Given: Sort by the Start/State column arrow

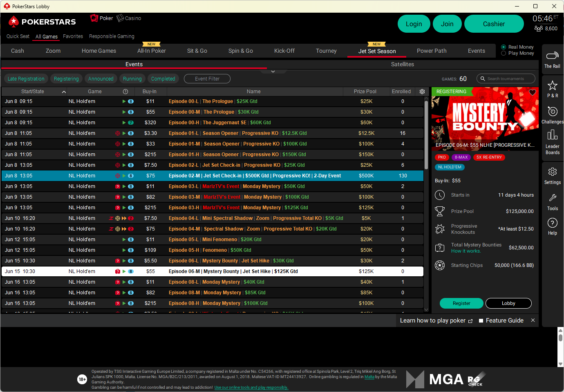Looking at the screenshot, I should [64, 91].
